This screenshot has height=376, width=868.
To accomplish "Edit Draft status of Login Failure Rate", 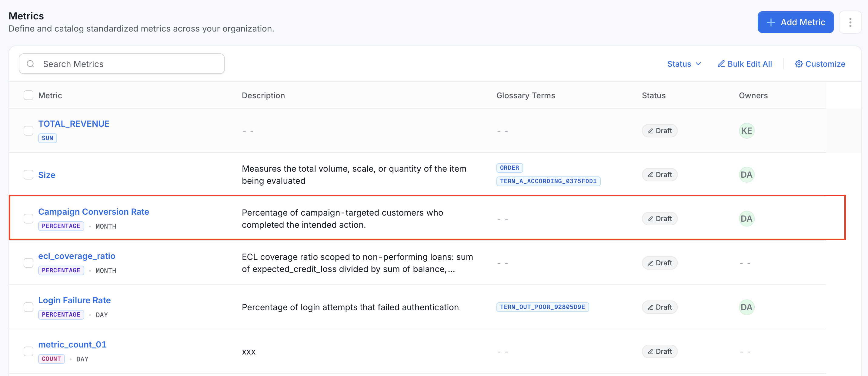I will [659, 307].
